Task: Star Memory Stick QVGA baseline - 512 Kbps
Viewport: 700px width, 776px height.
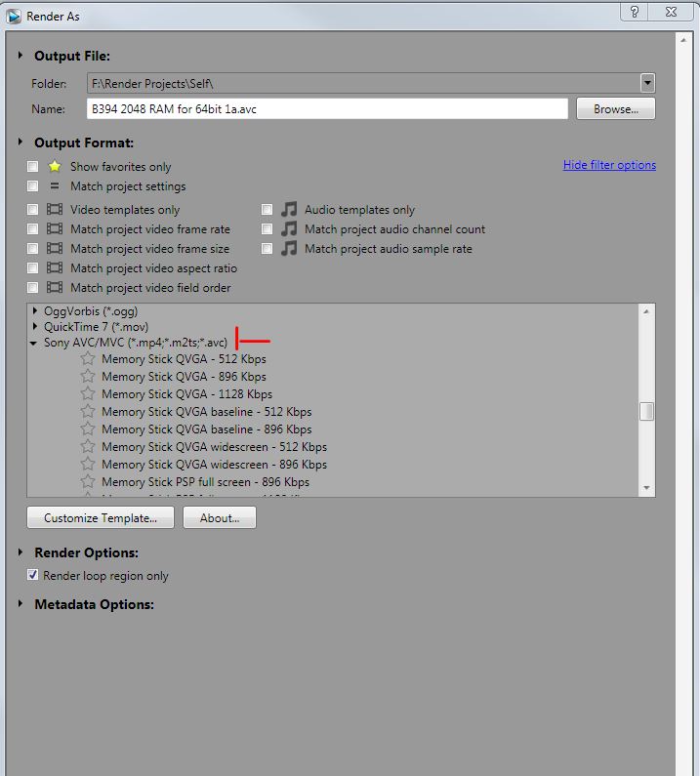Action: 88,412
